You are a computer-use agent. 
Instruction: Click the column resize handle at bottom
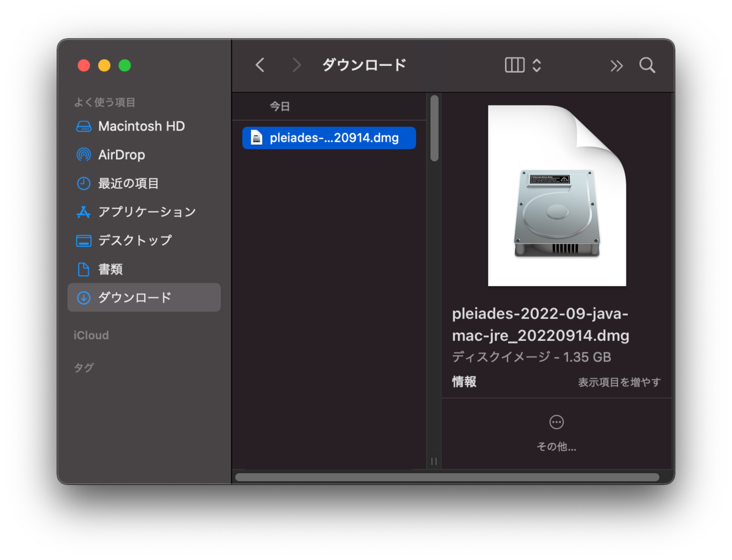(x=434, y=461)
